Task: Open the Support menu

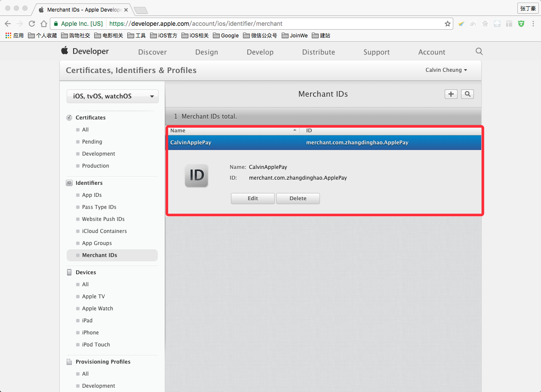Action: 376,52
